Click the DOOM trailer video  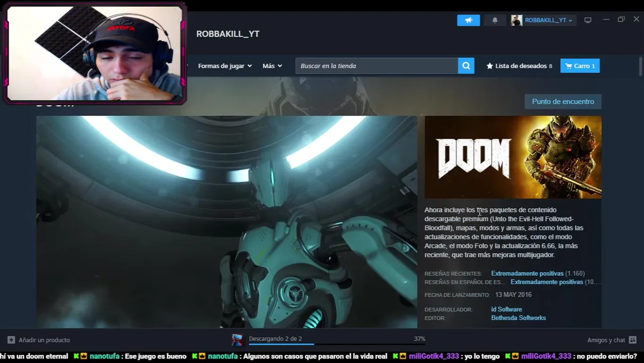coord(227,222)
